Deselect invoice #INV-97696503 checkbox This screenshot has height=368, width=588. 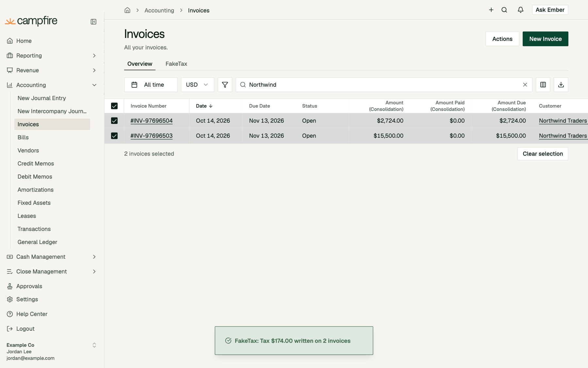pos(114,136)
